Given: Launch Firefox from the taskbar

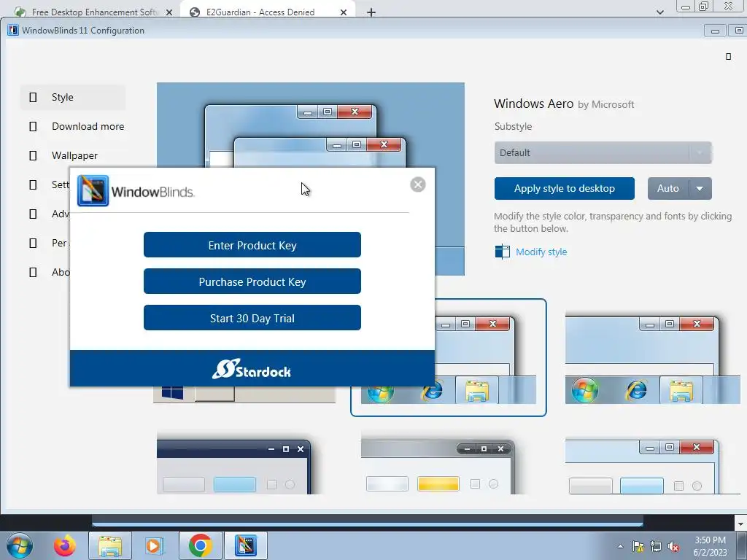Looking at the screenshot, I should [65, 545].
